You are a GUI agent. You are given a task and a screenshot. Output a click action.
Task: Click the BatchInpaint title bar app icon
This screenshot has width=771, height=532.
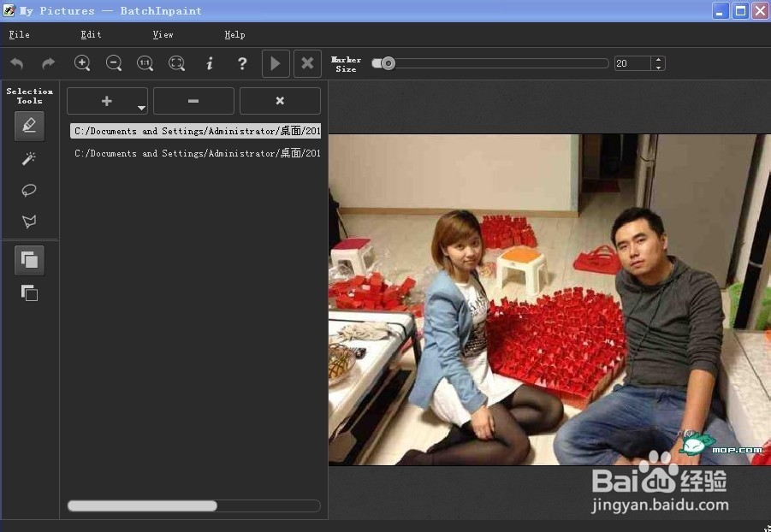coord(9,10)
